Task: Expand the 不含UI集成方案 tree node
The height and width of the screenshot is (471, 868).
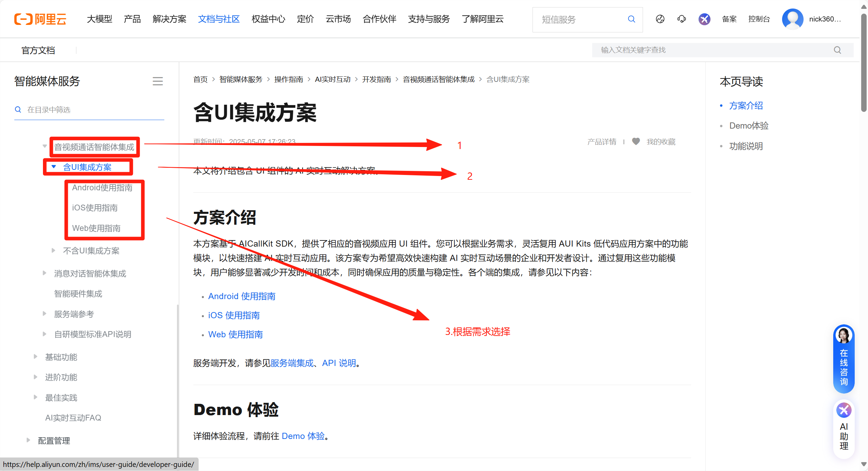Action: tap(54, 251)
